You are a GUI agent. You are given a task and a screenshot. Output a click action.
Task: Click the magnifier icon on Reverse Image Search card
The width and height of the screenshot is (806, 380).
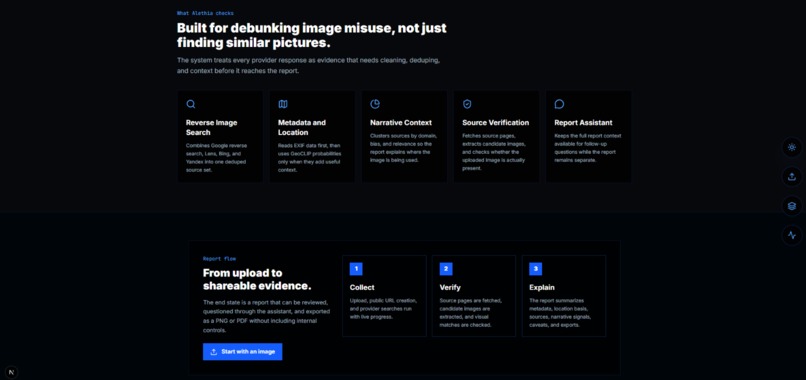[191, 104]
